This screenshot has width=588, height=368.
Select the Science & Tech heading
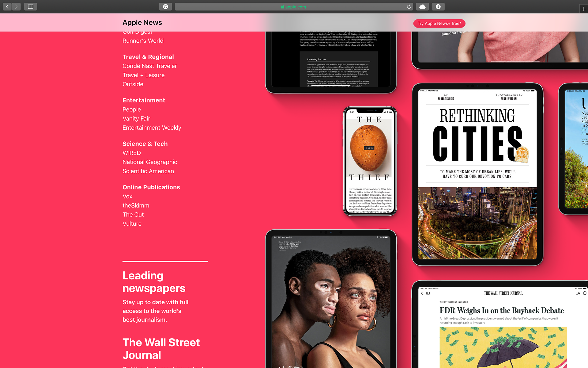(x=145, y=144)
